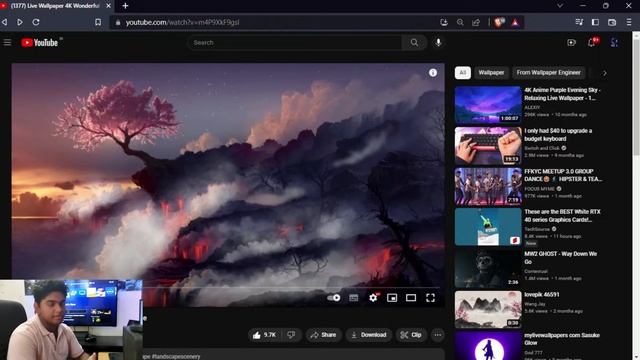Open Brave Rewards triangle icon
Viewport: 640px width, 360px height.
click(516, 22)
